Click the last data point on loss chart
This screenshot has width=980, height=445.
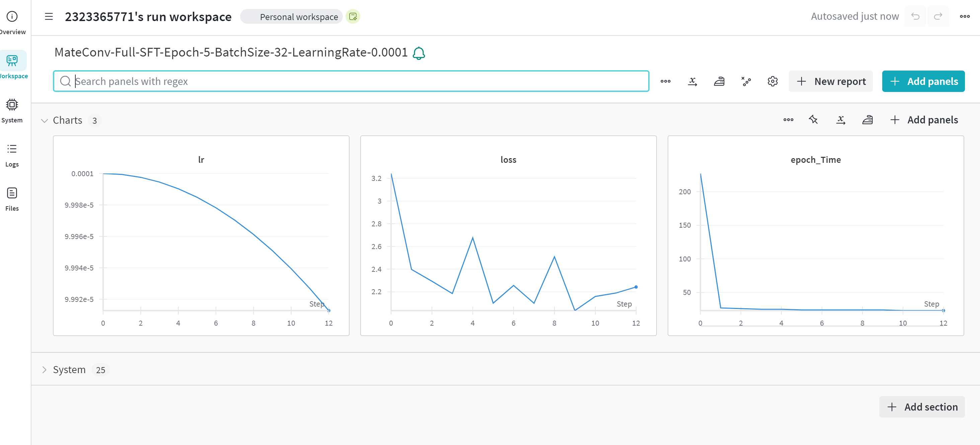tap(636, 287)
